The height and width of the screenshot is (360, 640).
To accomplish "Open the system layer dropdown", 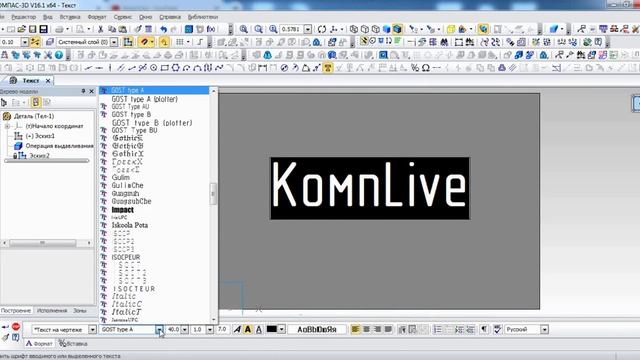I will [114, 42].
